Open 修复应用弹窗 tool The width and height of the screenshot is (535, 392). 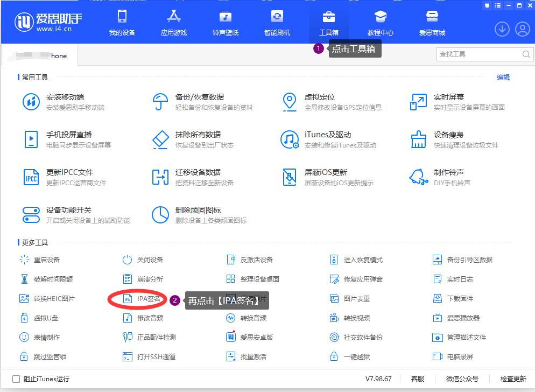point(356,279)
